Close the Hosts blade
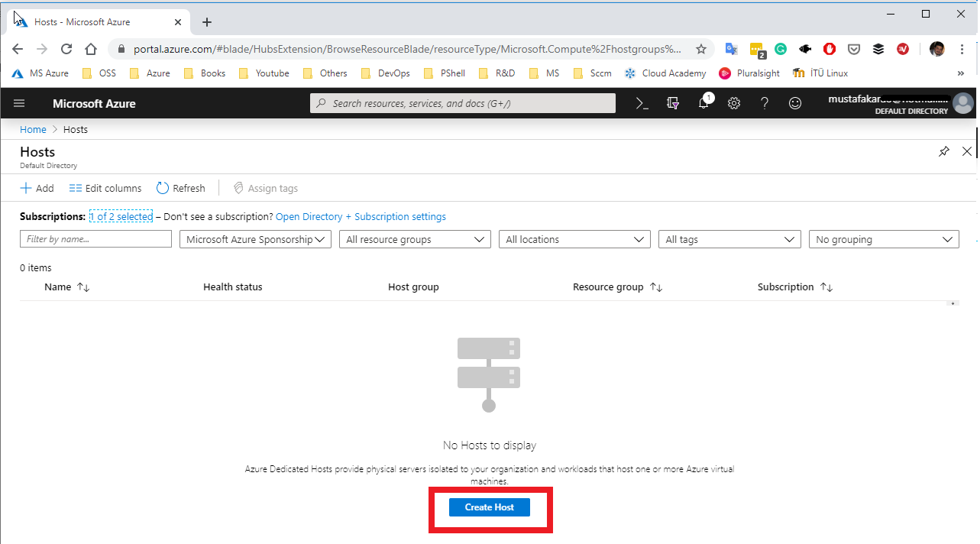The image size is (980, 544). (967, 151)
